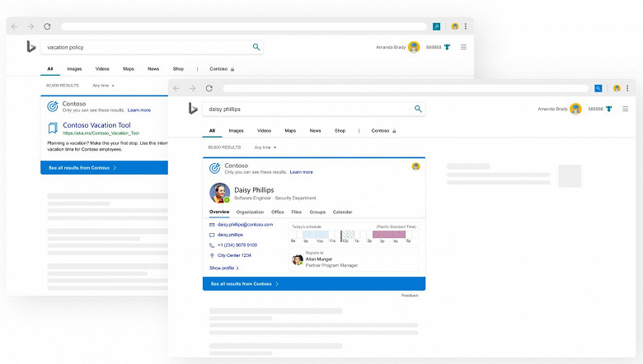The width and height of the screenshot is (643, 364).
Task: Select Maps tab in the vacation policy window
Action: [129, 69]
